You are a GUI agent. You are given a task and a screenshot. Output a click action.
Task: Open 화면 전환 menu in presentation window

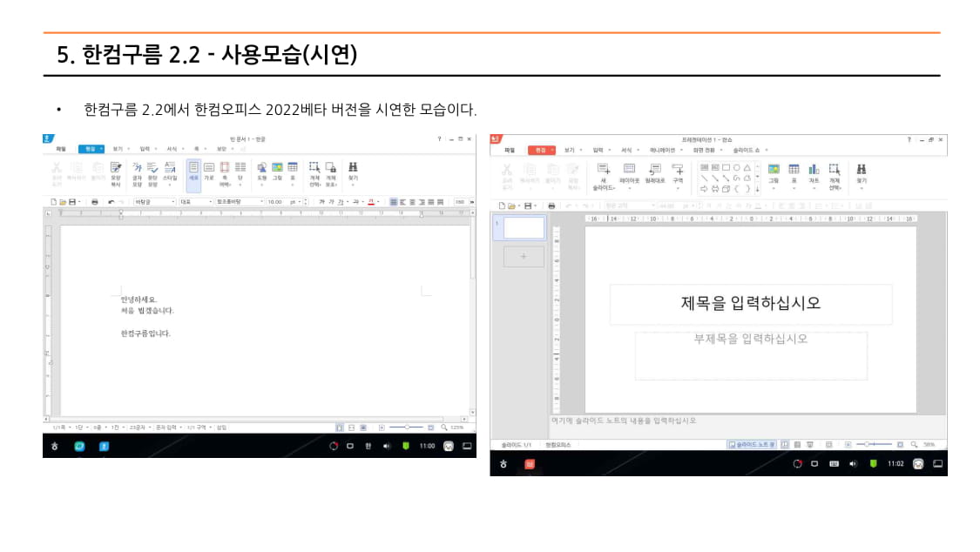pyautogui.click(x=704, y=150)
